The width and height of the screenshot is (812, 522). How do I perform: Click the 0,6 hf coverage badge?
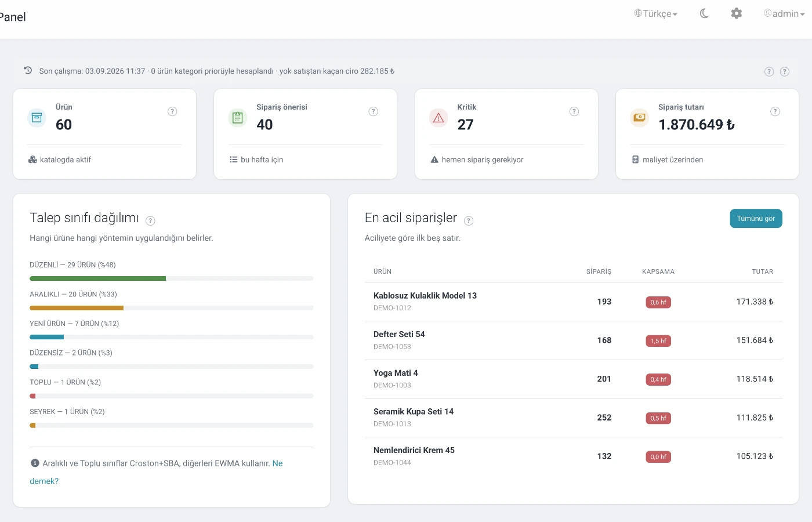point(658,302)
